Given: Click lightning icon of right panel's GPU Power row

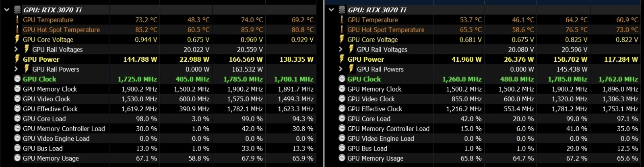Looking at the screenshot, I should click(x=342, y=59).
